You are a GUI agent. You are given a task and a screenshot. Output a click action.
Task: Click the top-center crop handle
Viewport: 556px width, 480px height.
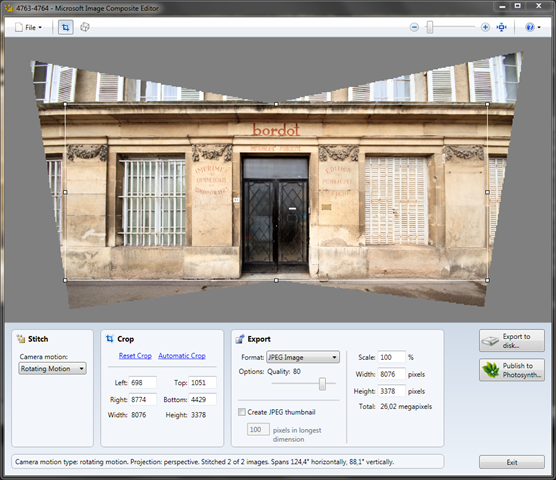[x=276, y=104]
